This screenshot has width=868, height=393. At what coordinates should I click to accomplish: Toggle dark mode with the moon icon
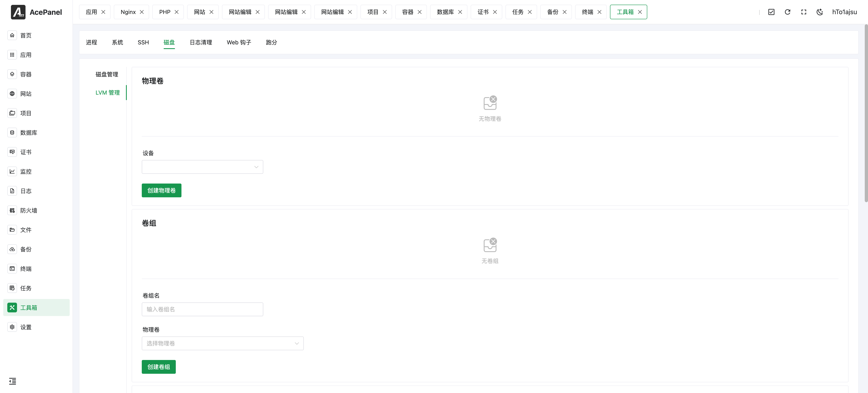click(820, 12)
